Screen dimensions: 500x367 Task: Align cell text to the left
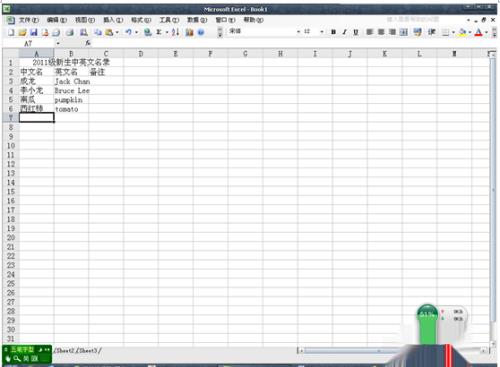pyautogui.click(x=370, y=32)
